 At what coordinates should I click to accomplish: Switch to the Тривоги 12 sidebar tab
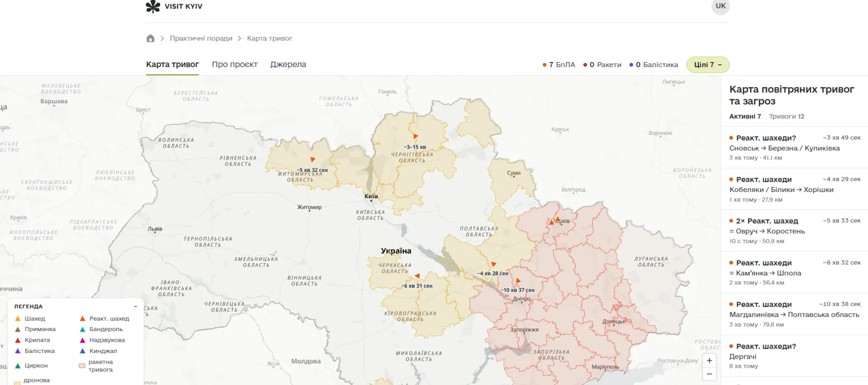[x=787, y=116]
